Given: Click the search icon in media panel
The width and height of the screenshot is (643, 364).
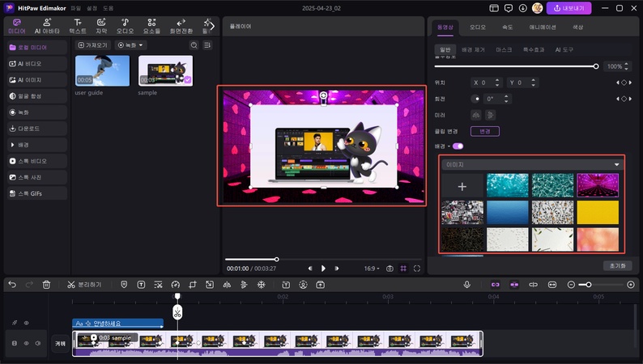Looking at the screenshot, I should click(x=194, y=45).
